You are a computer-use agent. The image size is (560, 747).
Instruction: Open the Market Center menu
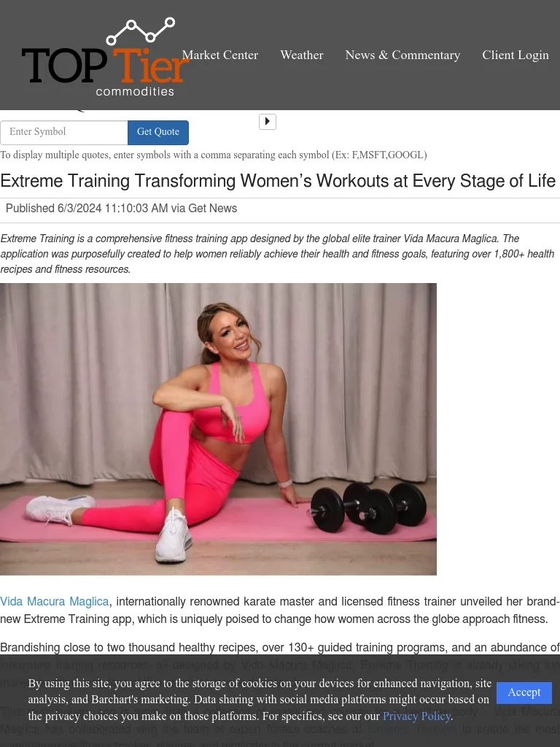(x=220, y=55)
